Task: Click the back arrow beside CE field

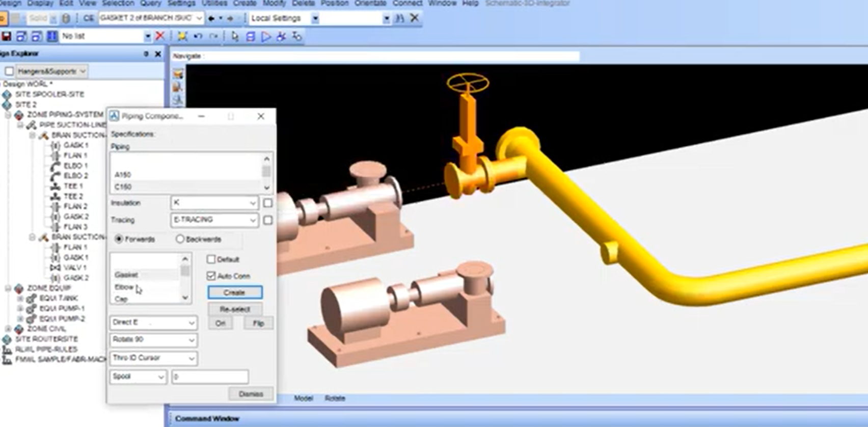Action: (x=211, y=18)
